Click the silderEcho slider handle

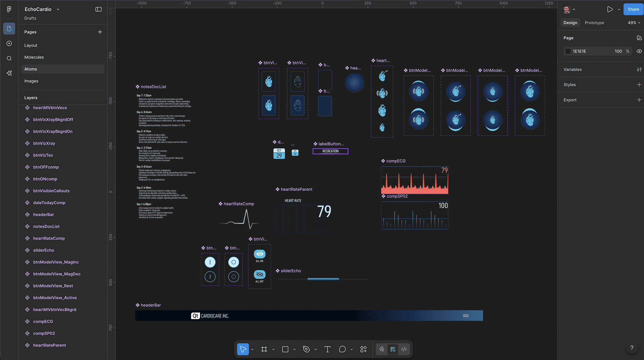pos(323,279)
